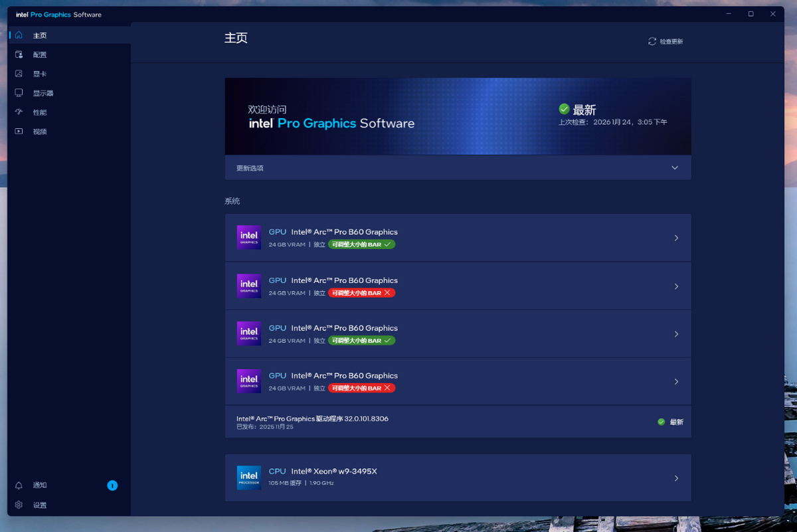This screenshot has width=797, height=532.
Task: Select 显示器 in the sidebar
Action: 69,93
